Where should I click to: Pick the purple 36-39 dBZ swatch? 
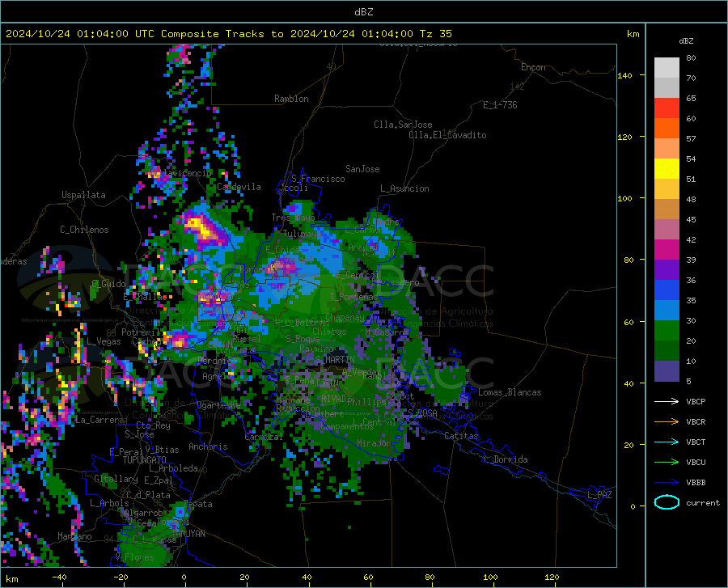tap(667, 270)
